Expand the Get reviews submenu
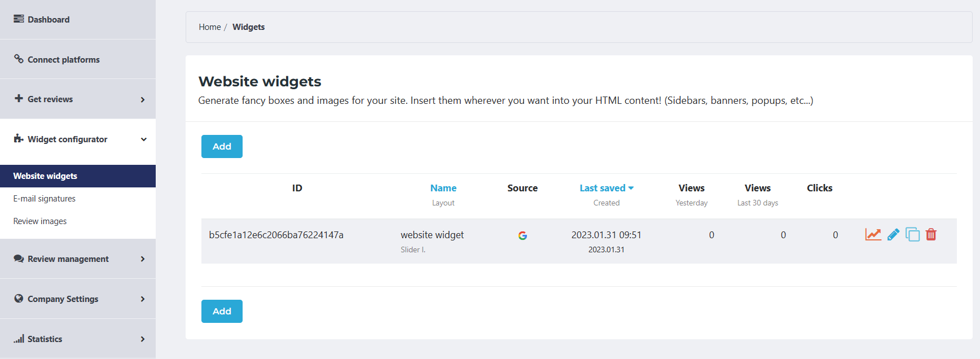 coord(143,99)
